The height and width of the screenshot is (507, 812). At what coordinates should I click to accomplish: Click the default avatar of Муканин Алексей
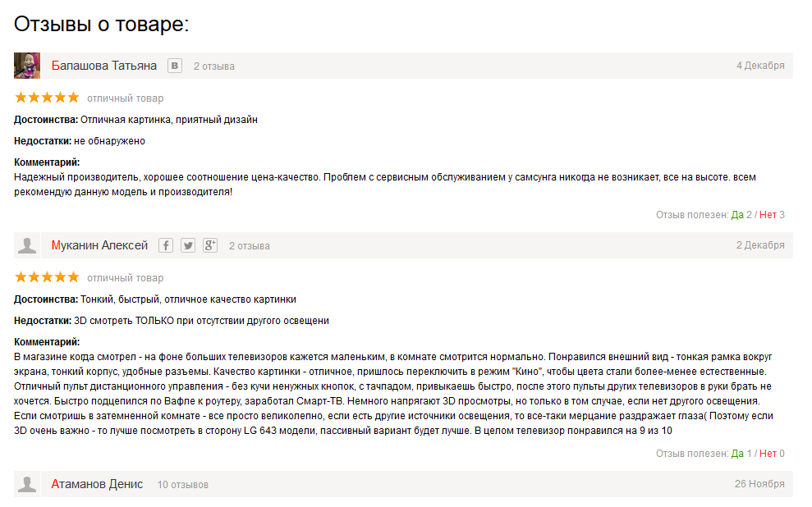tap(27, 245)
